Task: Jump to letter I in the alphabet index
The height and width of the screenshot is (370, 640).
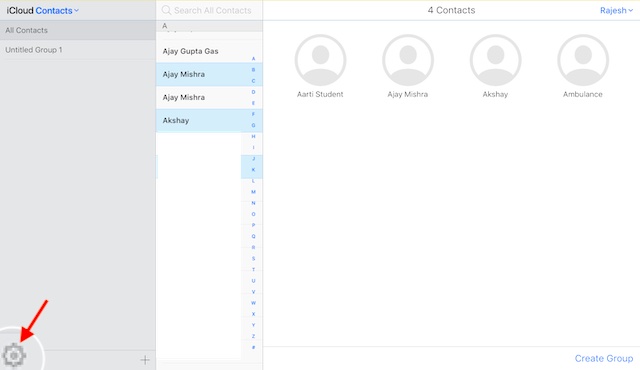Action: pyautogui.click(x=253, y=148)
